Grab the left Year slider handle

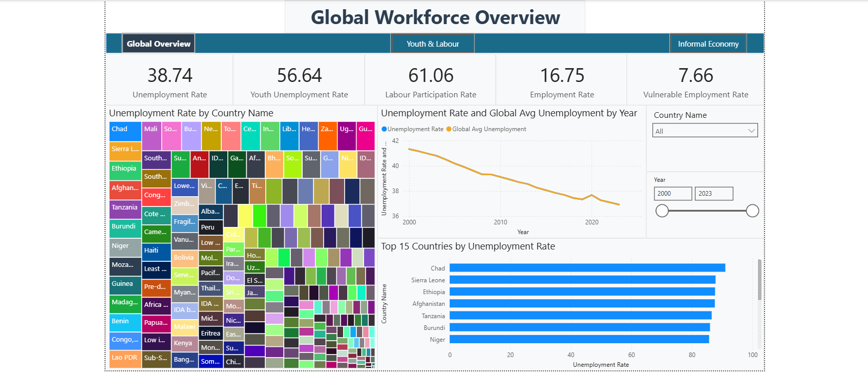pos(662,211)
